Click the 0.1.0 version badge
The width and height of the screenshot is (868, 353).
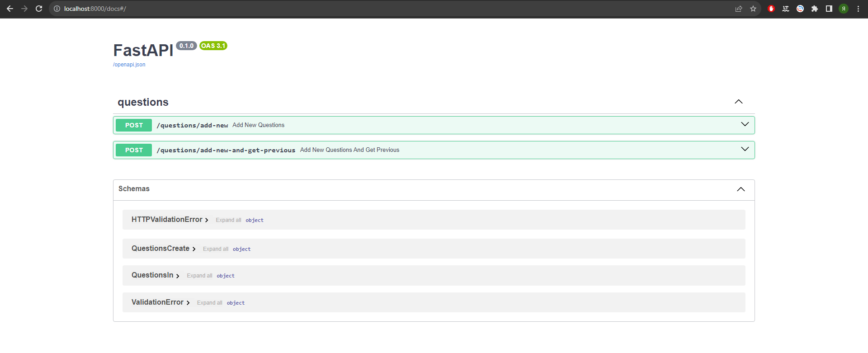point(186,46)
